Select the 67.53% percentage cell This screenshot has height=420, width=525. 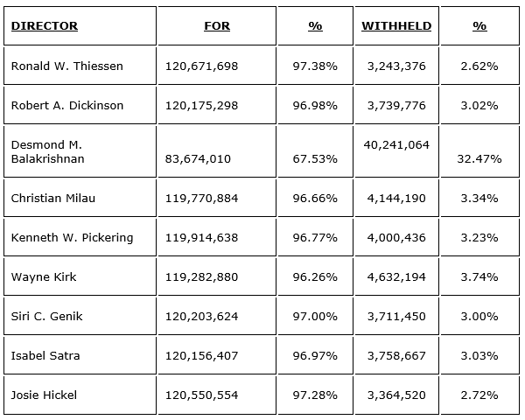[315, 159]
